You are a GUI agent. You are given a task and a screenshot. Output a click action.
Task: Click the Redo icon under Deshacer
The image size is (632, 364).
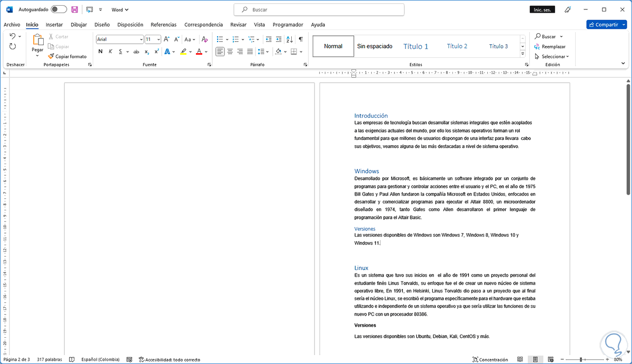tap(13, 46)
